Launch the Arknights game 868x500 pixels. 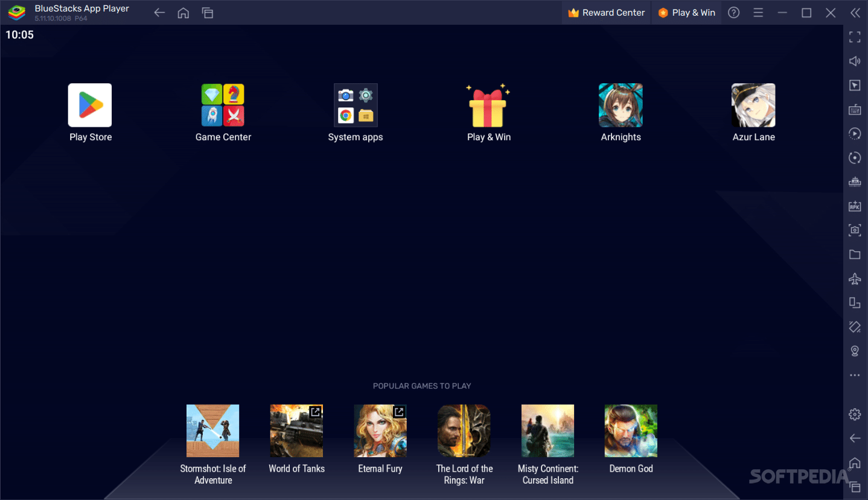[621, 105]
